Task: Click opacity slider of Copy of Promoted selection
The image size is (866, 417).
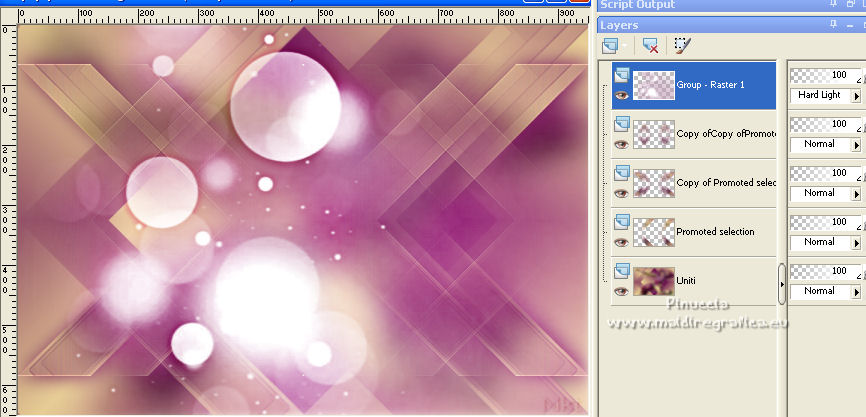Action: 826,173
